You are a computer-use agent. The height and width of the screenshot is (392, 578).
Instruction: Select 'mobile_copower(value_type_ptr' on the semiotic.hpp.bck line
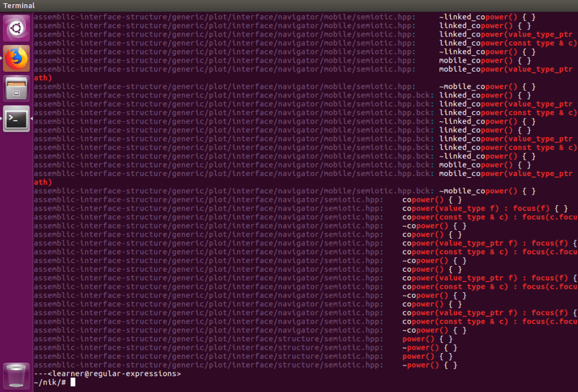pyautogui.click(x=506, y=174)
